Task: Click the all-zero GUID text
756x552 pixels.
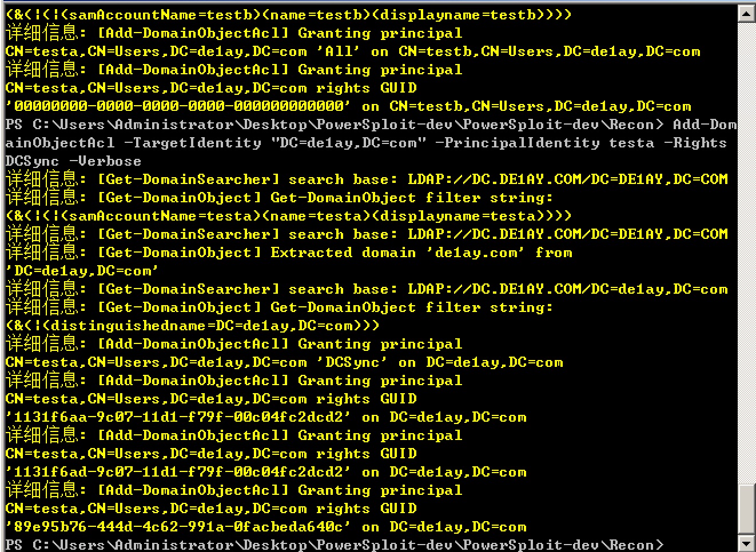Action: (x=178, y=106)
